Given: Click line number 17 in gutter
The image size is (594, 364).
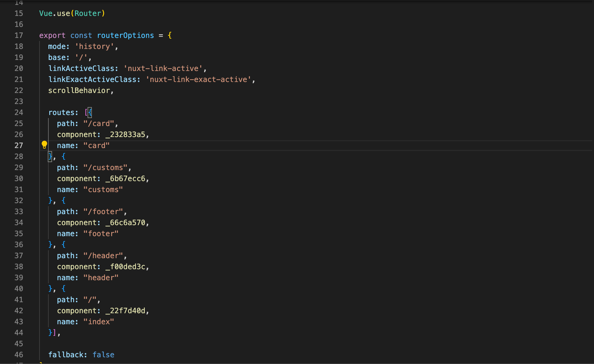Looking at the screenshot, I should coord(19,35).
